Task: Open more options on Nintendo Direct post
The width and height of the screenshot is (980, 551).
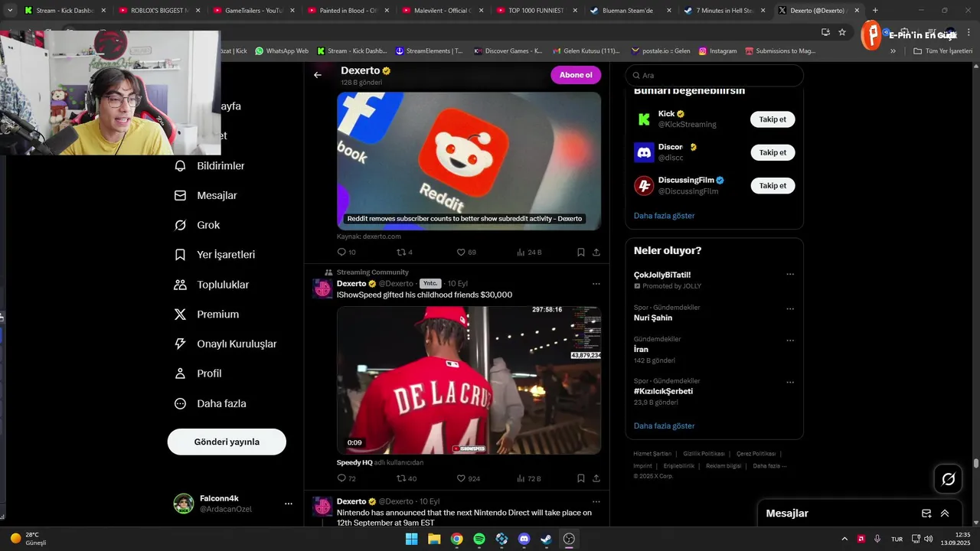Action: point(596,501)
